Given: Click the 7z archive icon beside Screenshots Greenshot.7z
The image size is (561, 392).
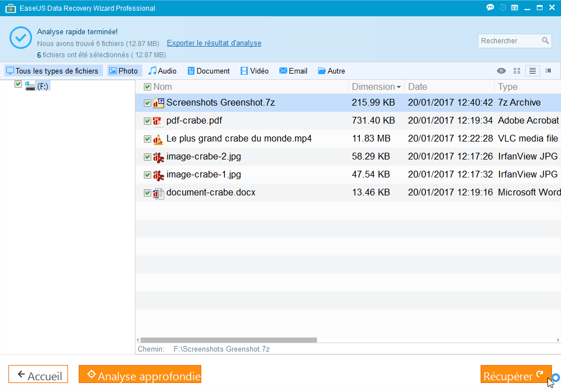Looking at the screenshot, I should [x=159, y=103].
